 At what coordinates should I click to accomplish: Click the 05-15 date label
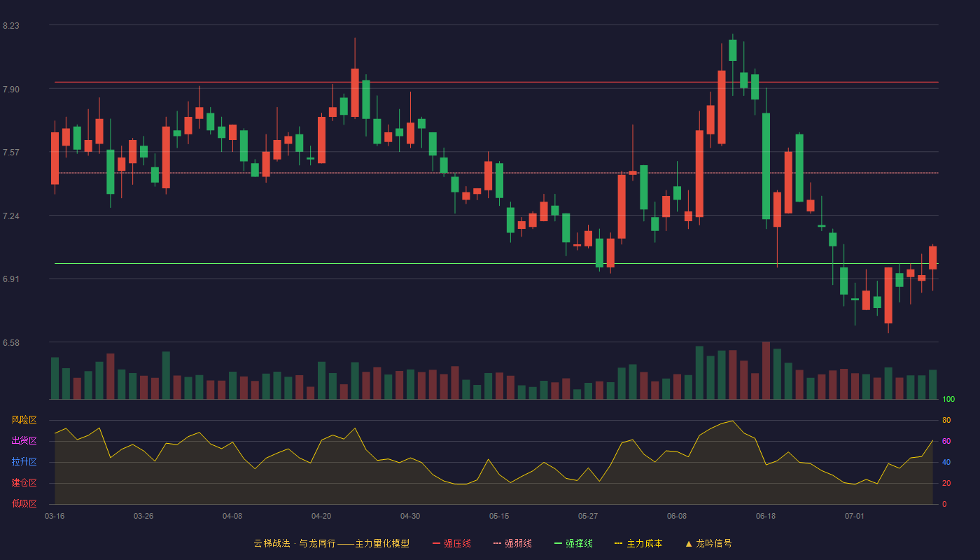pyautogui.click(x=499, y=516)
